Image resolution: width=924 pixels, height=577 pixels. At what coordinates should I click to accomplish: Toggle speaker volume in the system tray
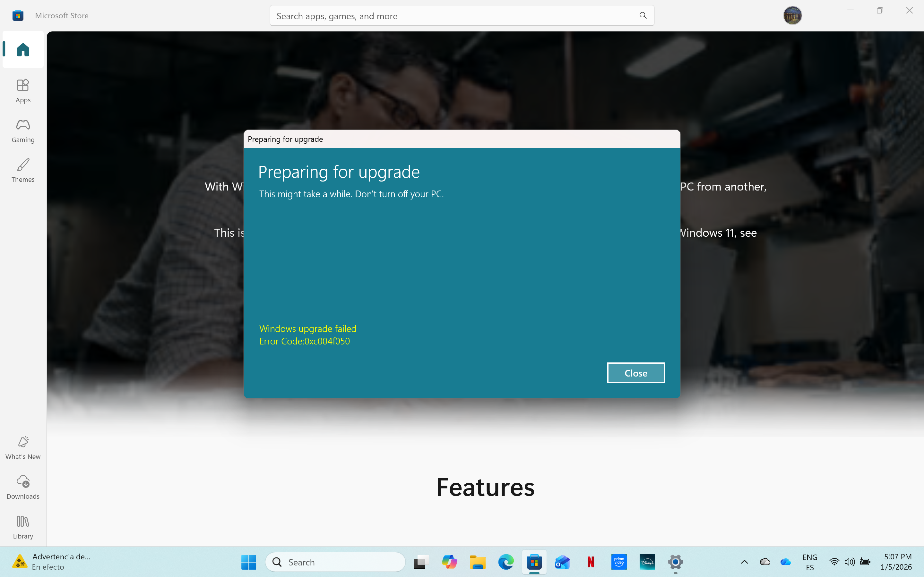click(x=850, y=562)
